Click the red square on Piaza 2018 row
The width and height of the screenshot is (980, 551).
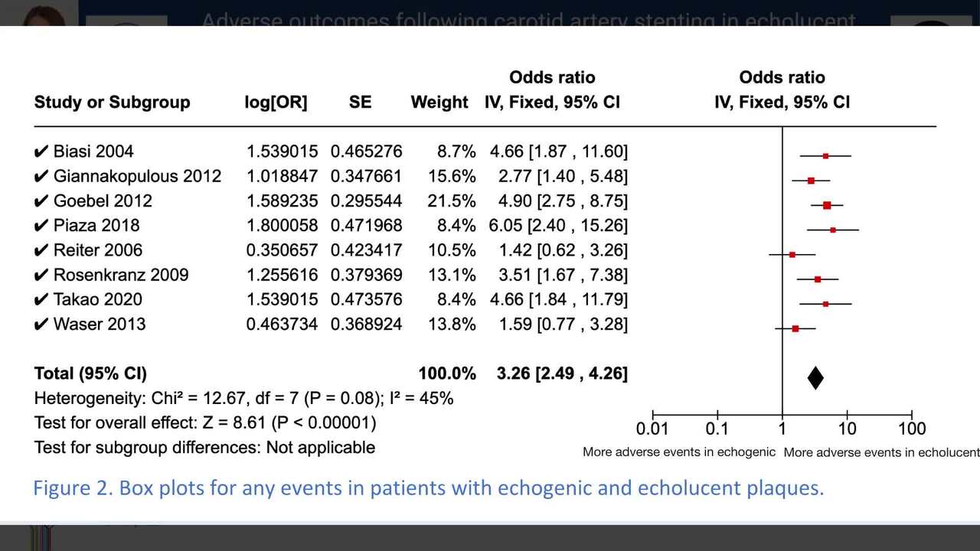coord(833,230)
